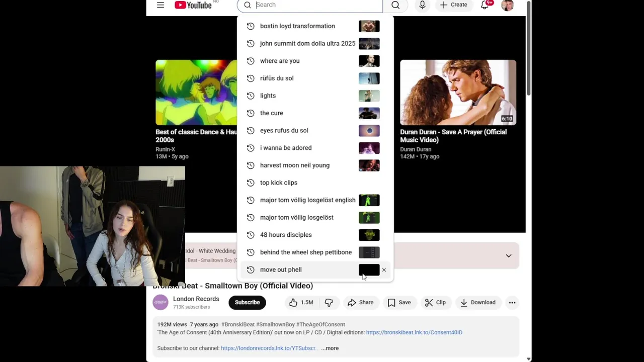Save video to playlist
The height and width of the screenshot is (362, 644).
coord(399,302)
